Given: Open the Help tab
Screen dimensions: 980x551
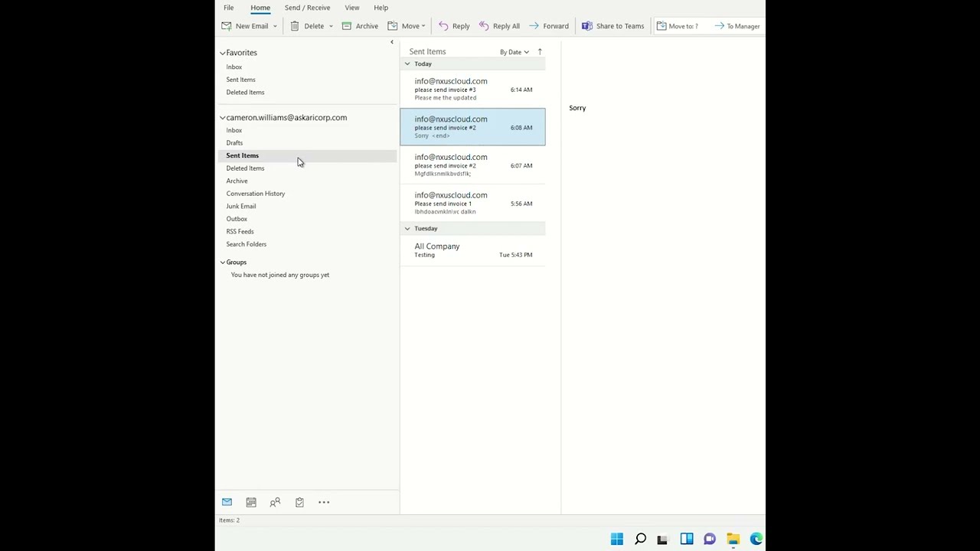Looking at the screenshot, I should [381, 8].
